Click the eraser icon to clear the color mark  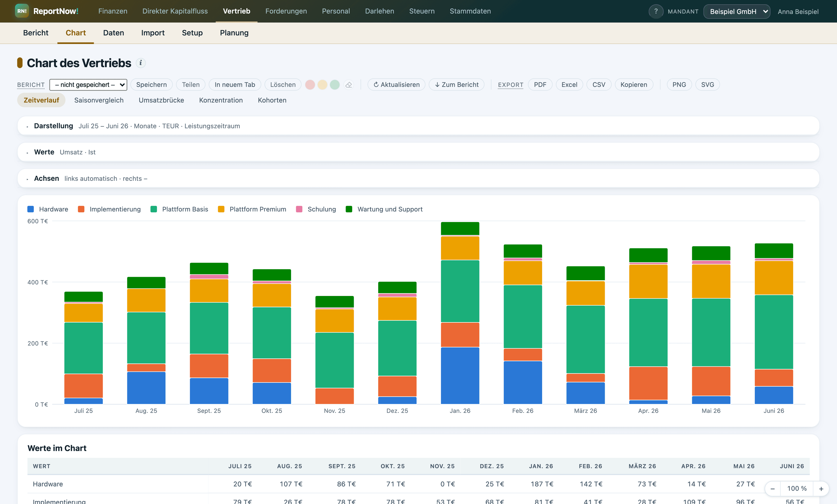pyautogui.click(x=349, y=85)
